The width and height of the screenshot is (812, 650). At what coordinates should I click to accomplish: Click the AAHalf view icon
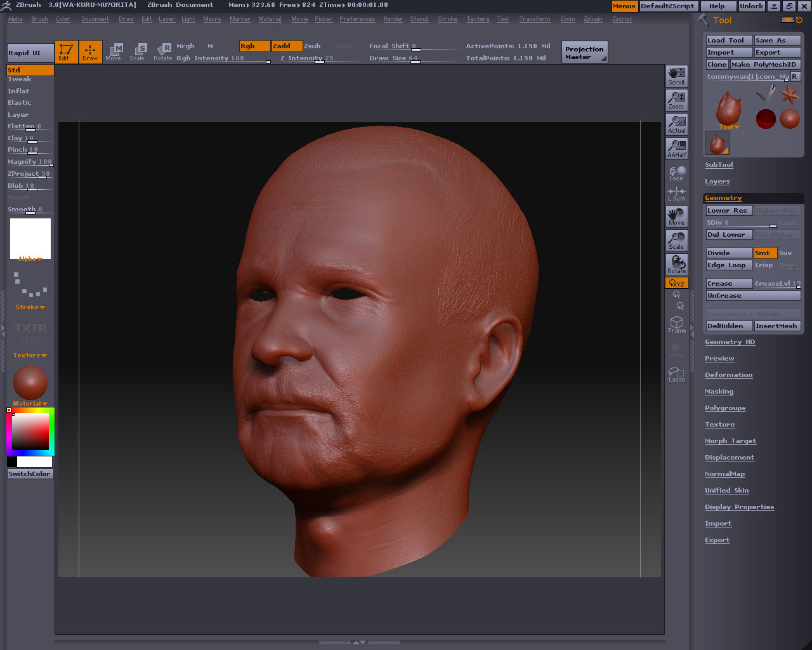676,148
